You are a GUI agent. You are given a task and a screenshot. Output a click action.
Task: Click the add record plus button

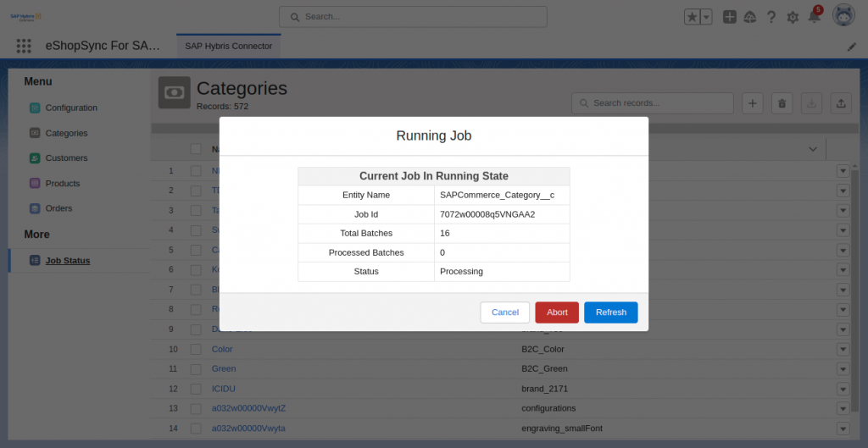pyautogui.click(x=753, y=103)
